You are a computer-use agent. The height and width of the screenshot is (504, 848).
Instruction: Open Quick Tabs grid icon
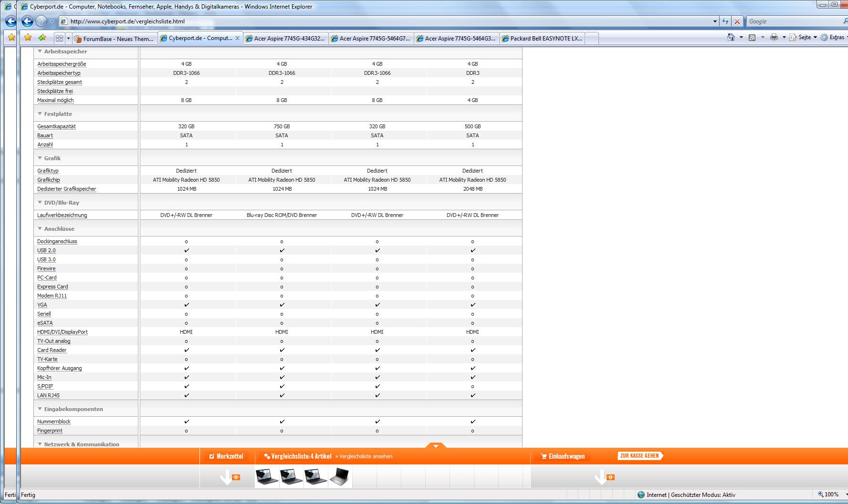pos(59,38)
